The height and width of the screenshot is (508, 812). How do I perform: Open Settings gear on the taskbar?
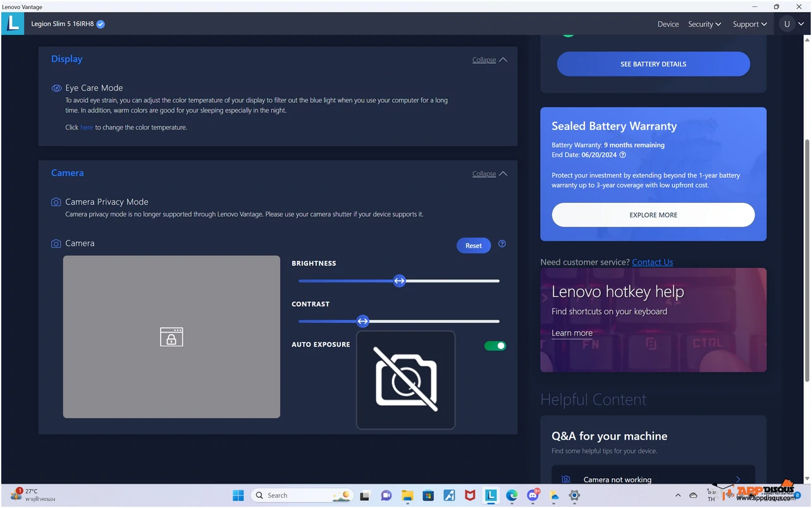[x=574, y=495]
